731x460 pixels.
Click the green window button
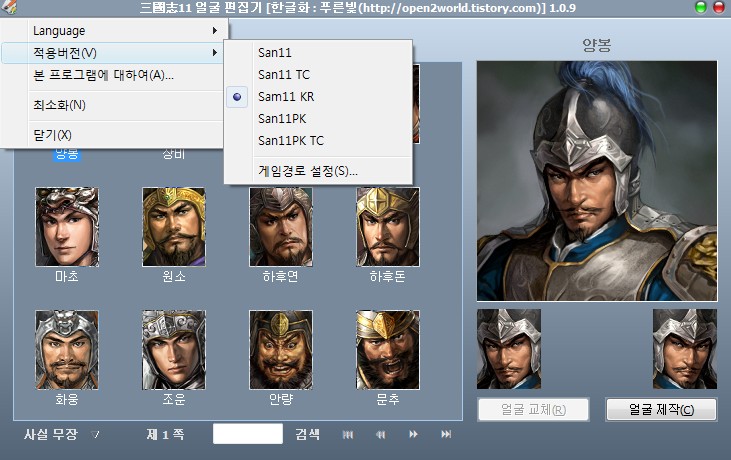[701, 7]
